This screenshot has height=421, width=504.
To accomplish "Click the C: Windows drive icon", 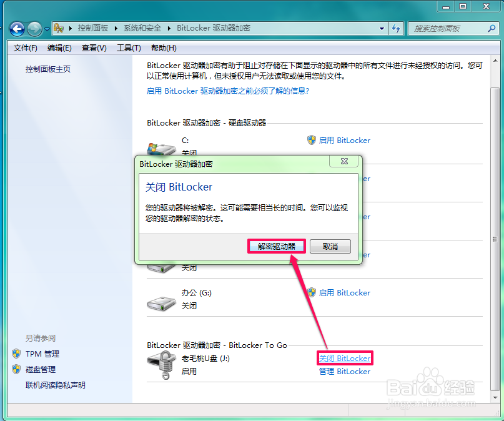I will pyautogui.click(x=161, y=149).
